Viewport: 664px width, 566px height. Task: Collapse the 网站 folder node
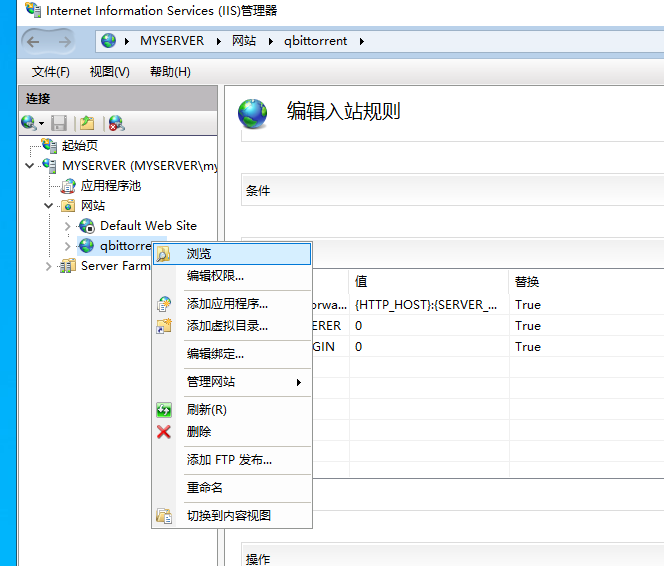click(x=49, y=205)
